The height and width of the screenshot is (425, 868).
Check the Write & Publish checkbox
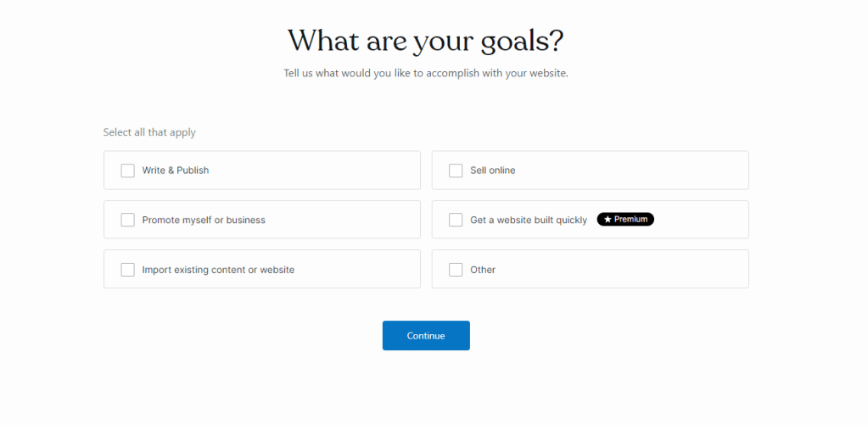click(x=128, y=171)
